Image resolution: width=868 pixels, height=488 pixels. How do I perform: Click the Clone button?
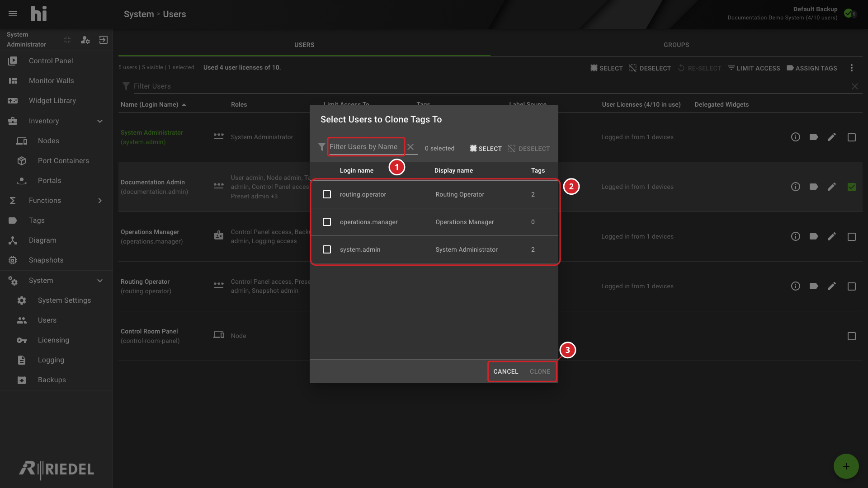pyautogui.click(x=540, y=371)
